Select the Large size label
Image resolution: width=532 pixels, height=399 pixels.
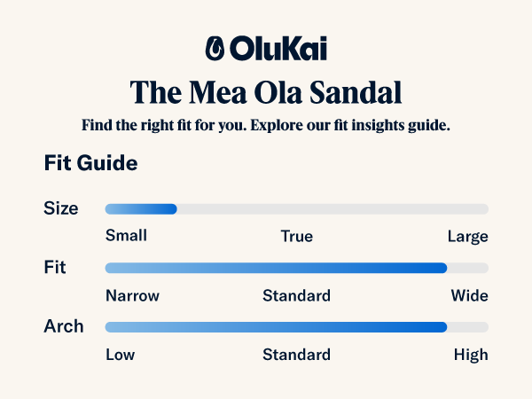[467, 237]
